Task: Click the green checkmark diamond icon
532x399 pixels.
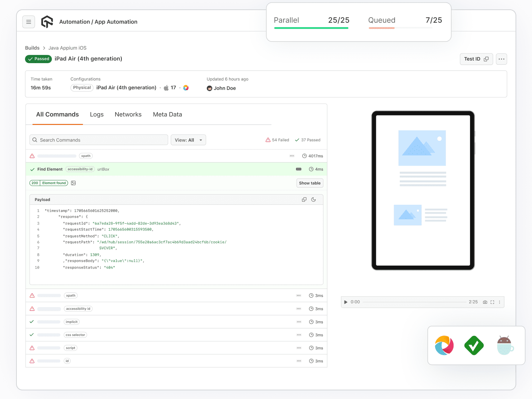Action: [474, 345]
